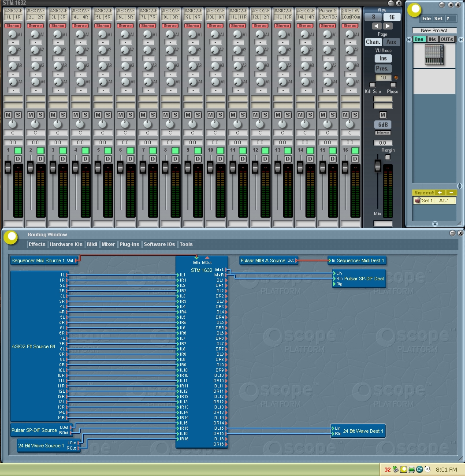This screenshot has height=476, width=465.
Task: Click the D button on channel 8
Action: [x=175, y=159]
